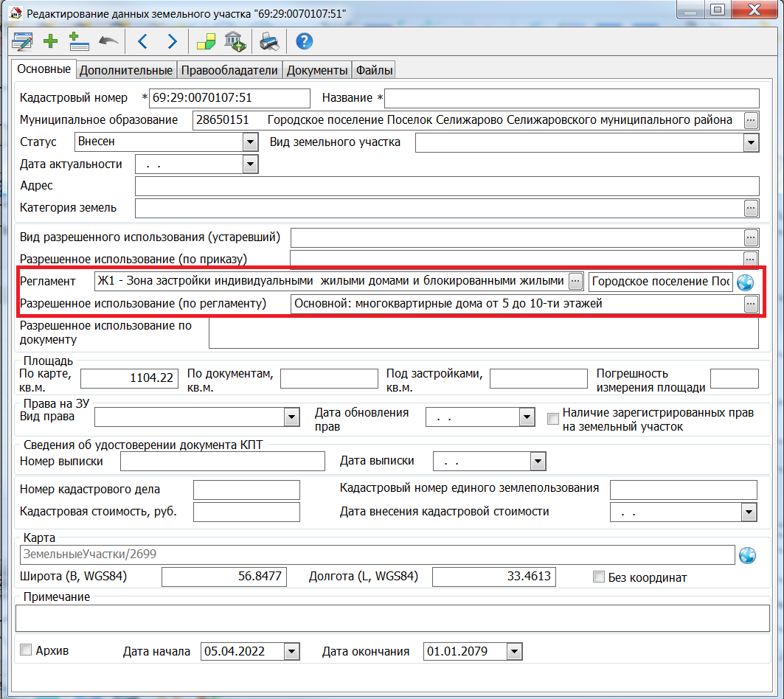Open help with blue question mark icon
Screen dimensions: 784x699
tap(304, 42)
